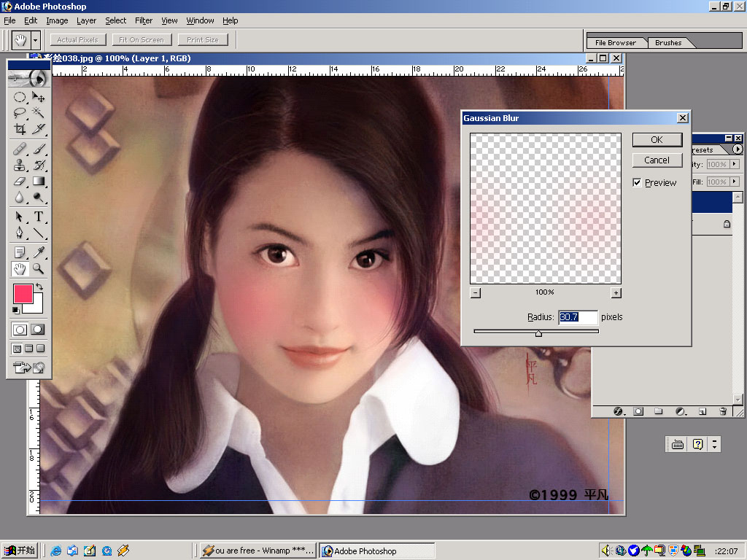Viewport: 747px width, 560px height.
Task: Add a layer mask in Layers panel
Action: 638,411
